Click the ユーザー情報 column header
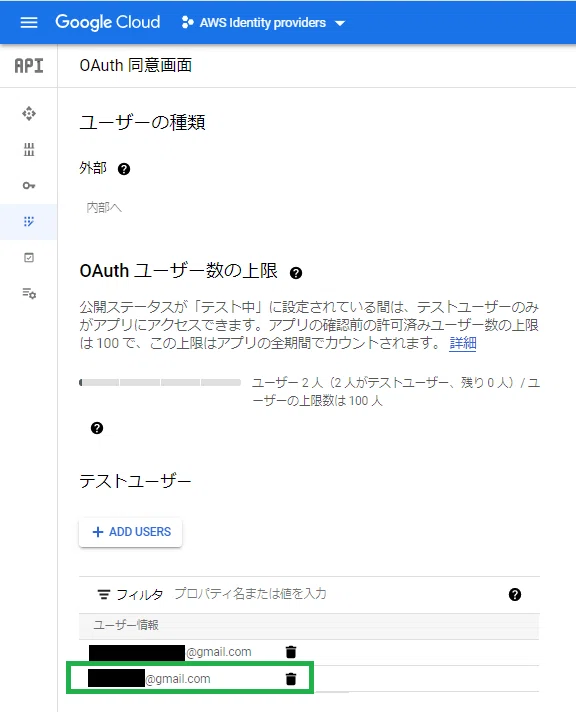 [x=126, y=625]
